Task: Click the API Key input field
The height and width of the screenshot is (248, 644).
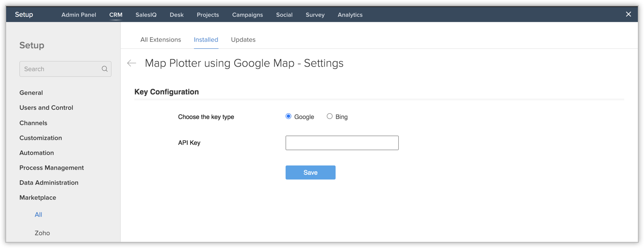Action: tap(342, 143)
